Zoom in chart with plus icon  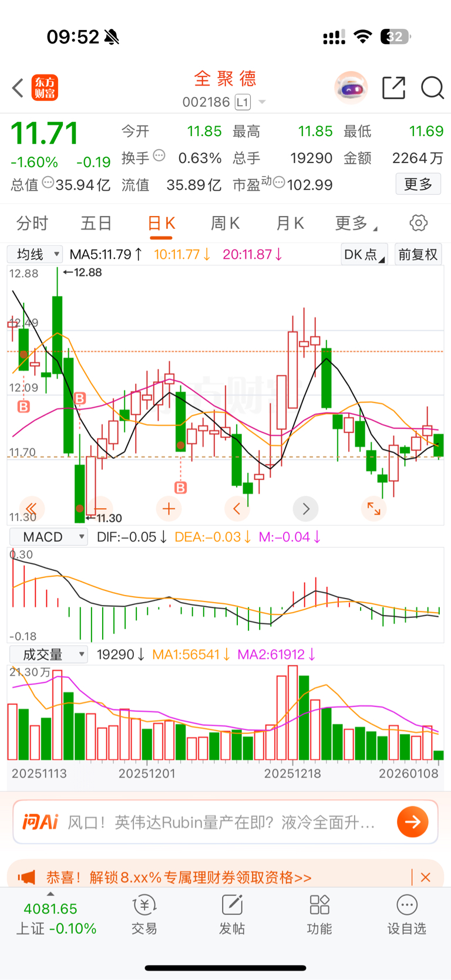[x=169, y=508]
